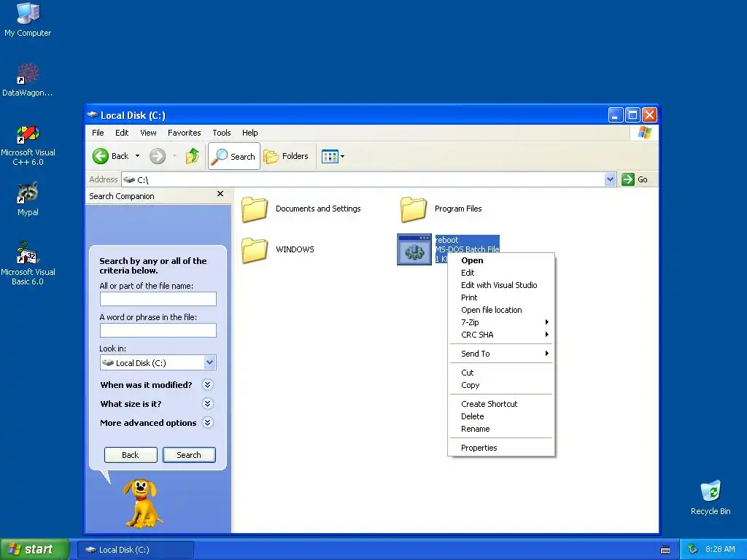This screenshot has height=560, width=747.
Task: Open the Tools menu
Action: [x=222, y=133]
